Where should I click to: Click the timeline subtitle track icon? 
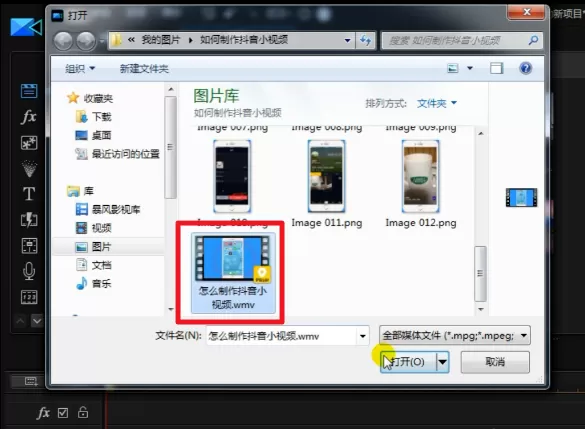click(x=31, y=381)
